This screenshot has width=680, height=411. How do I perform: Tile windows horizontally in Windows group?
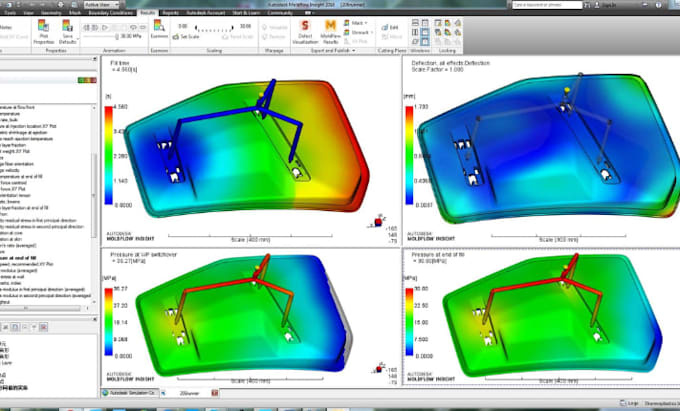pos(415,23)
